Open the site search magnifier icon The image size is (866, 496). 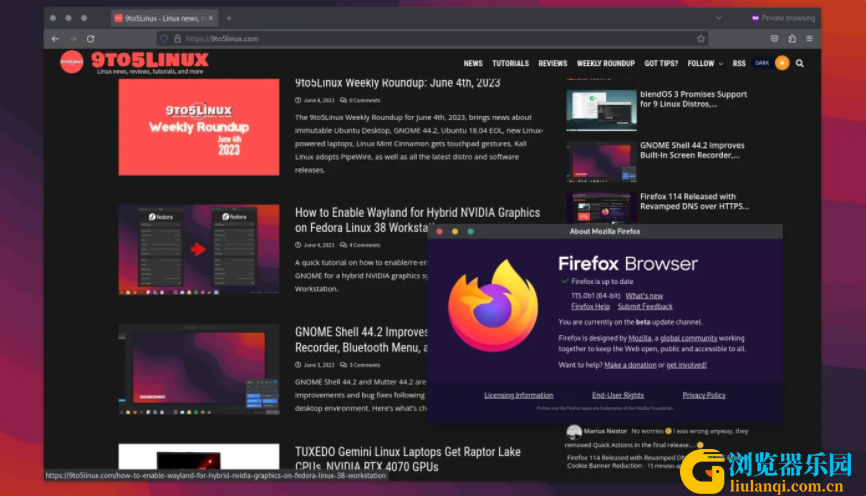800,64
